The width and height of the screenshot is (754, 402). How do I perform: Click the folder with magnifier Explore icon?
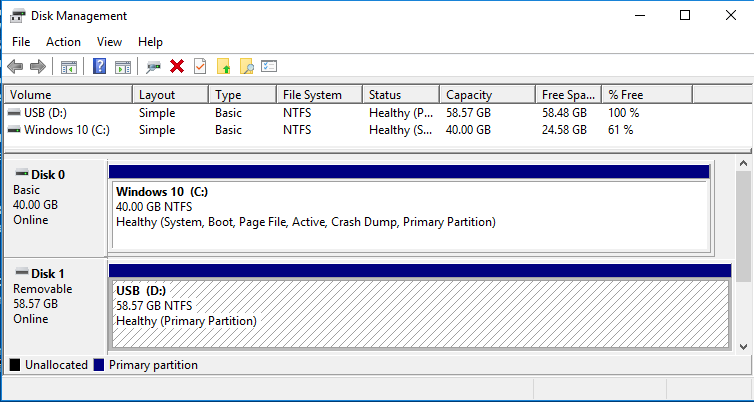click(x=247, y=66)
